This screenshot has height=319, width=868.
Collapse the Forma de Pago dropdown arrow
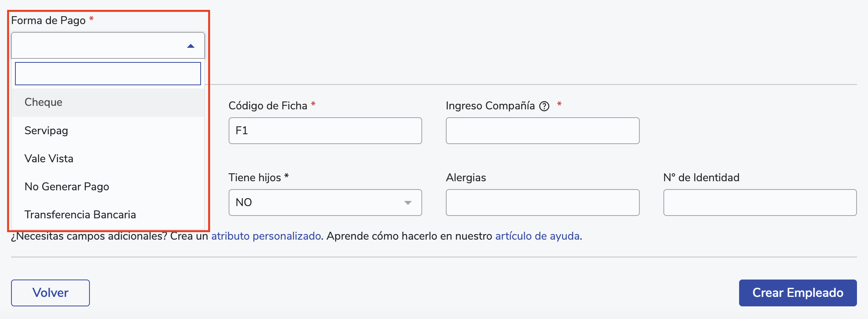tap(191, 46)
